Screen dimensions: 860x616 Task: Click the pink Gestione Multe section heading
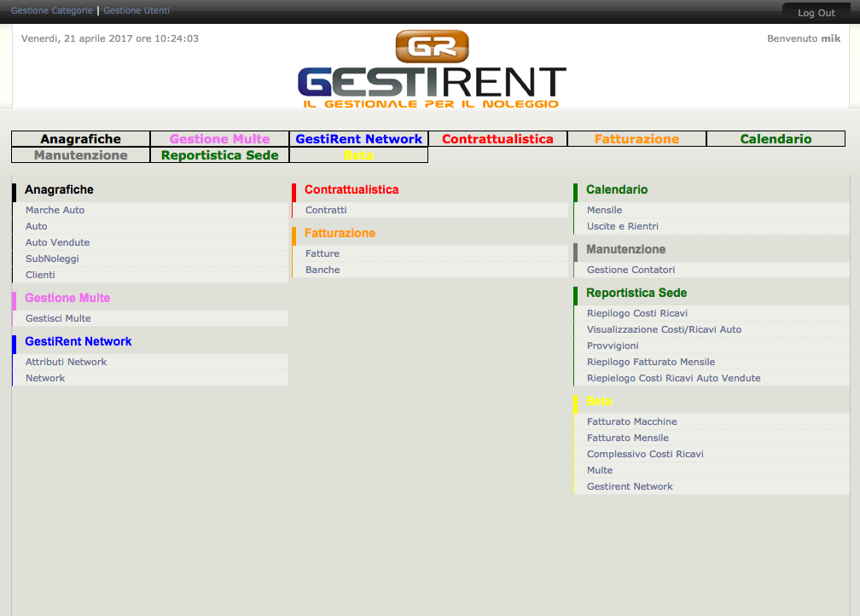(x=67, y=298)
